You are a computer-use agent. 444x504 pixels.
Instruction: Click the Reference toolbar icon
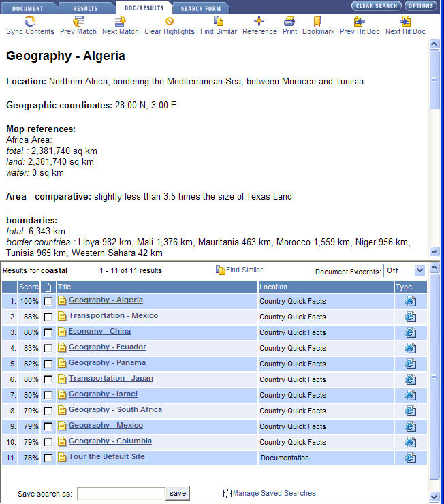tap(259, 21)
